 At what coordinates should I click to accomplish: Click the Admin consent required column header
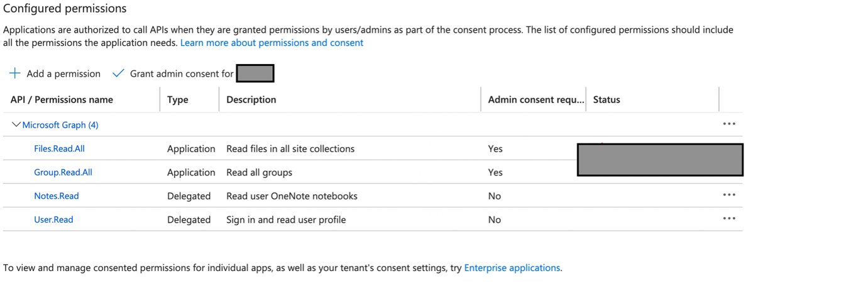point(536,99)
